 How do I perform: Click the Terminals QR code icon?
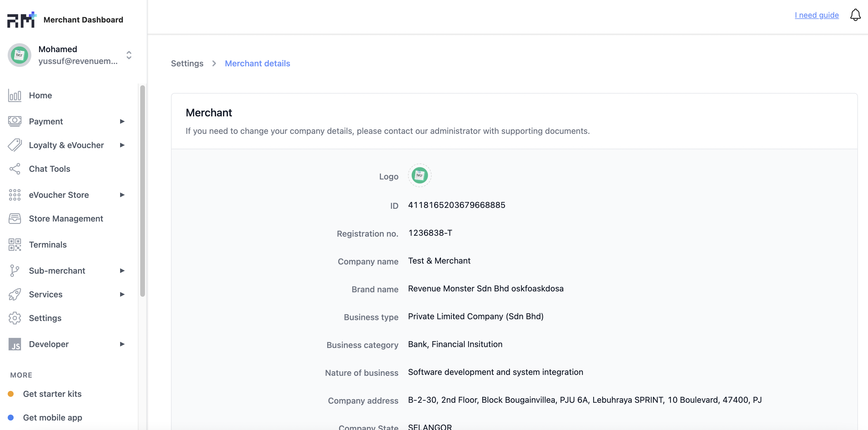point(14,245)
